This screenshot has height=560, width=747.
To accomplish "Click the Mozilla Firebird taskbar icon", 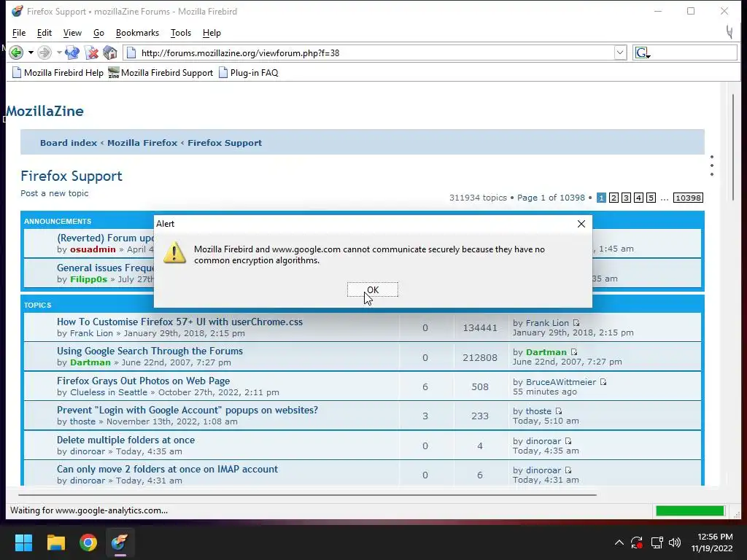I will (120, 542).
